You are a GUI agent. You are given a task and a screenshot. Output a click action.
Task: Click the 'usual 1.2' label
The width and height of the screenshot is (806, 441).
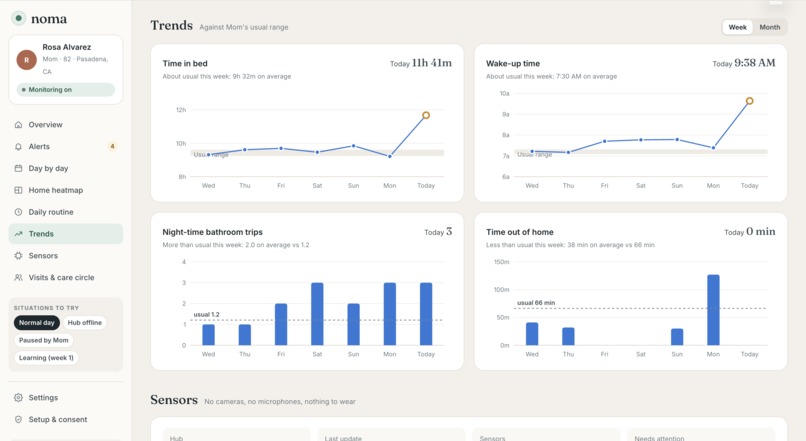206,314
